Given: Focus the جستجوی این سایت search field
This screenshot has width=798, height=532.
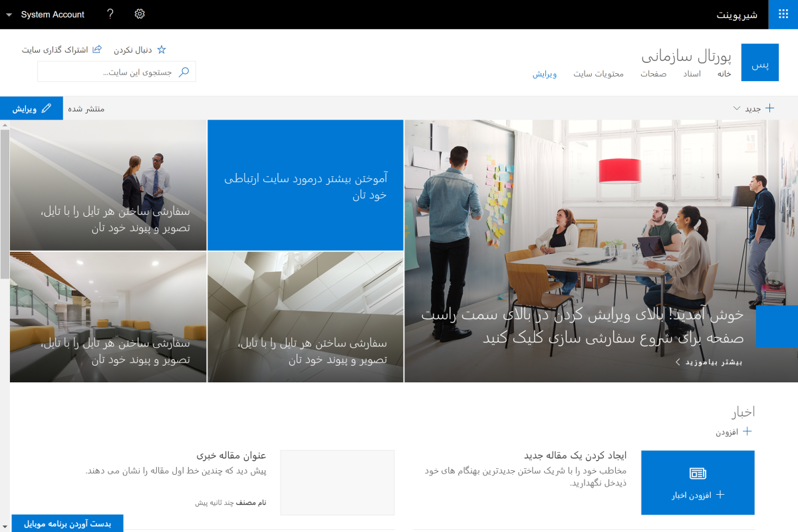Looking at the screenshot, I should click(x=116, y=72).
